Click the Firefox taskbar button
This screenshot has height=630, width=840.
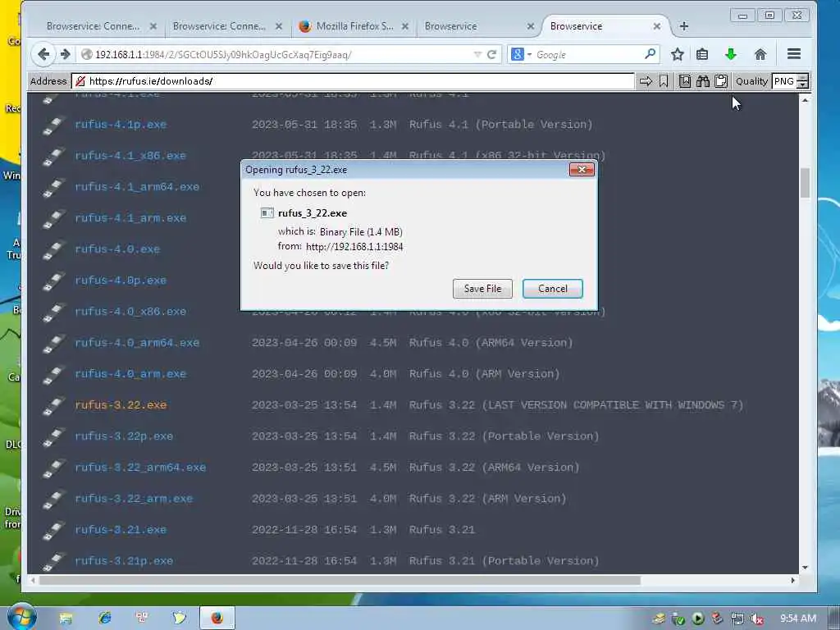tap(217, 618)
